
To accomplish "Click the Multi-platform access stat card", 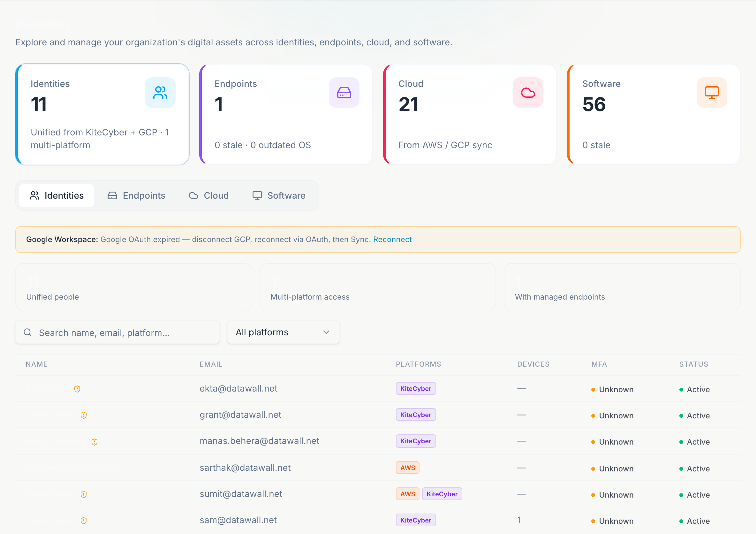I will tap(378, 286).
